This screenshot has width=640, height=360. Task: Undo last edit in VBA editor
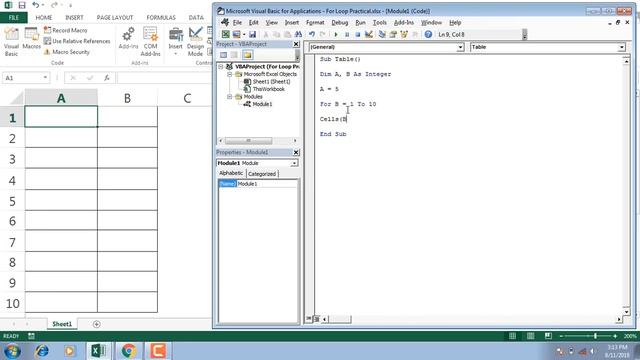pos(312,35)
